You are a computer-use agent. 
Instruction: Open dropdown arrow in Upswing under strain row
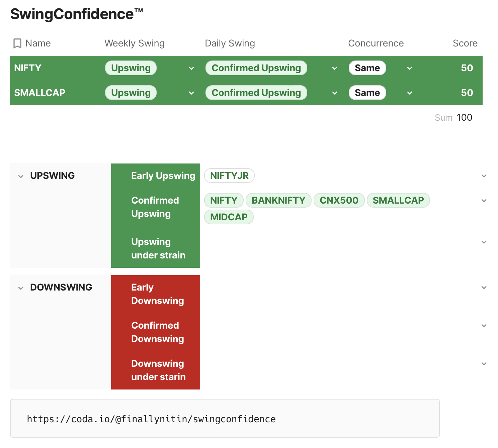[x=484, y=242]
